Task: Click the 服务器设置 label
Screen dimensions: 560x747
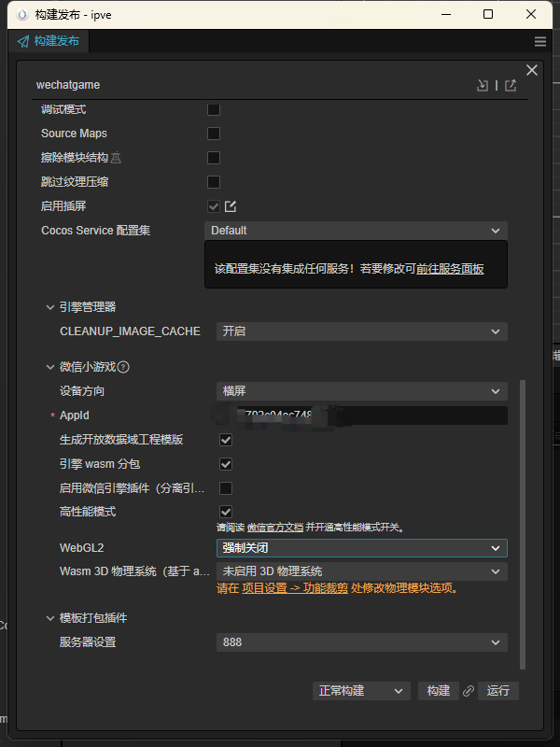Action: click(x=88, y=642)
